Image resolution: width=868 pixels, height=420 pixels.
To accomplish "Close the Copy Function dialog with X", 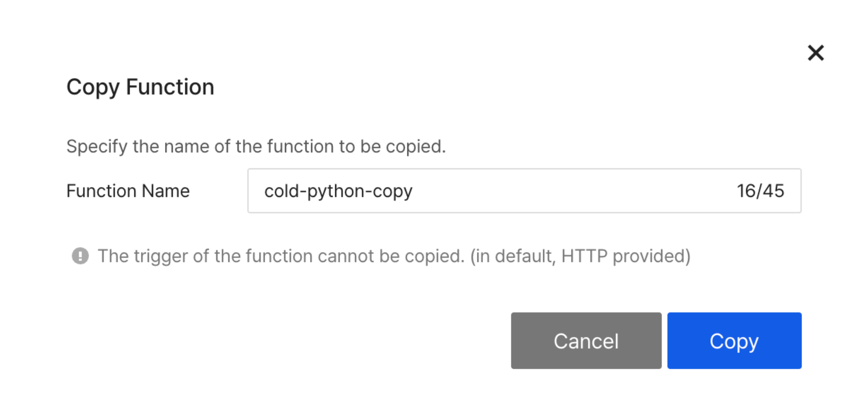I will (816, 53).
